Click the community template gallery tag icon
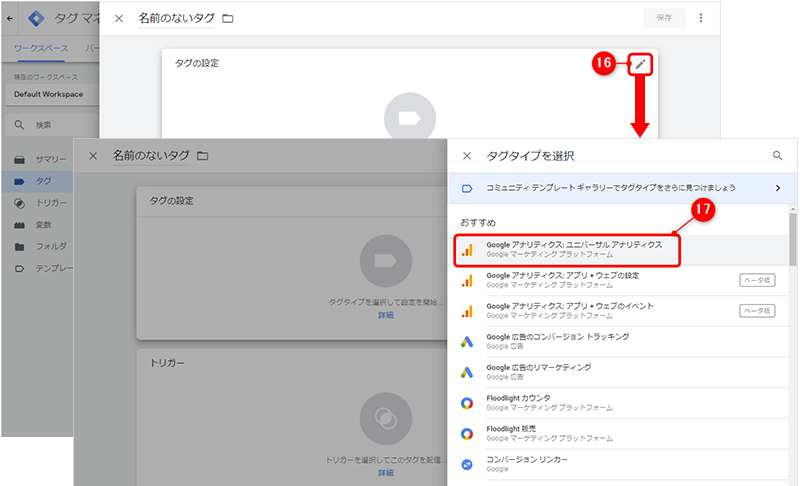Image resolution: width=800 pixels, height=486 pixels. click(467, 189)
